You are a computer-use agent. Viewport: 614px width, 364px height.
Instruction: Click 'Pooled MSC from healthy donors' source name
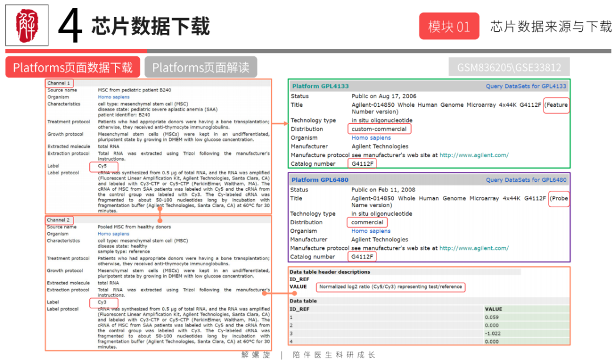(x=134, y=227)
